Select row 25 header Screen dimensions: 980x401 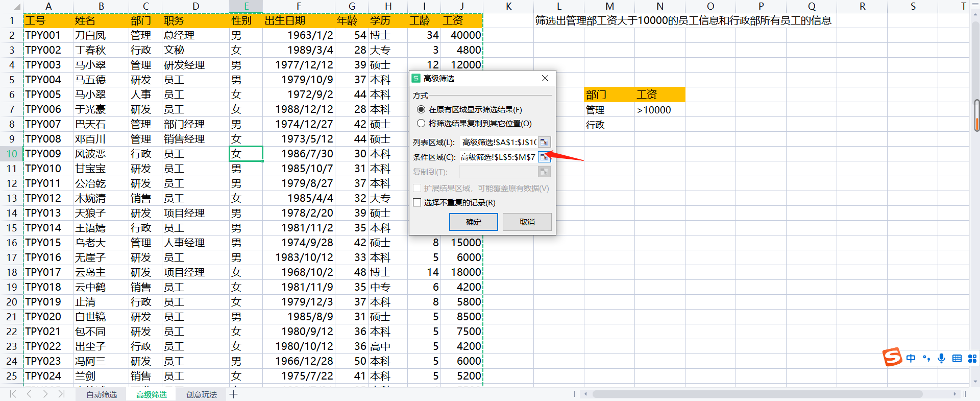11,376
